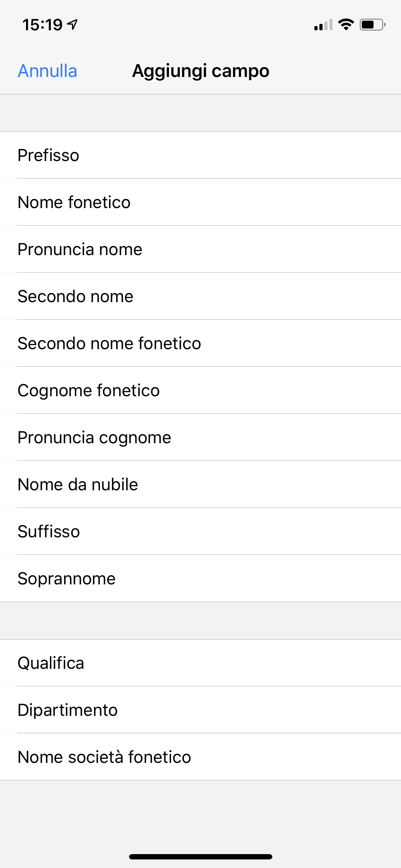
Task: Tap the Wi-Fi status icon
Action: coord(346,25)
